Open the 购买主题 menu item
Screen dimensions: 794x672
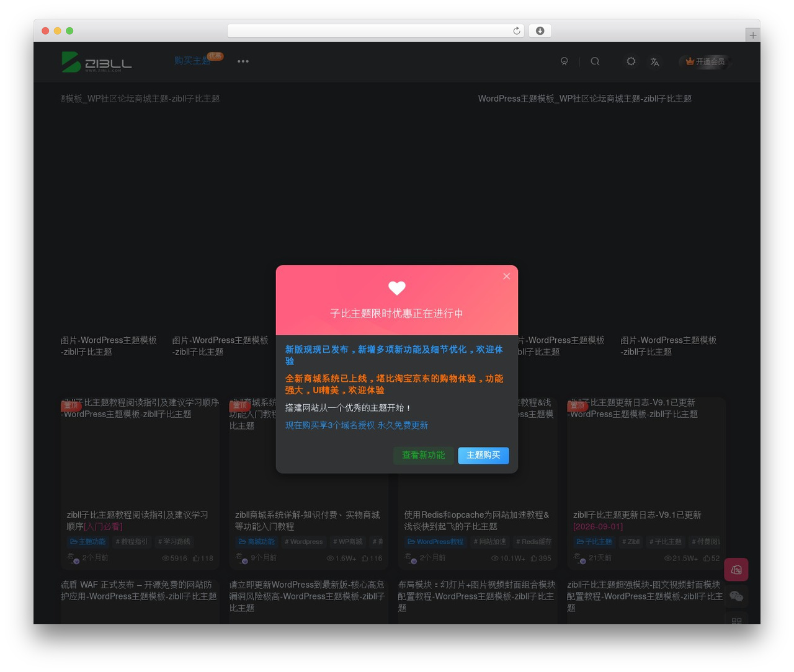(x=192, y=61)
